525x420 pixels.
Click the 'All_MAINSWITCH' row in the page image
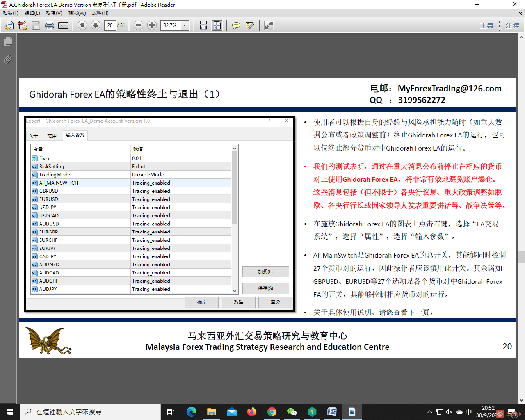(131, 183)
